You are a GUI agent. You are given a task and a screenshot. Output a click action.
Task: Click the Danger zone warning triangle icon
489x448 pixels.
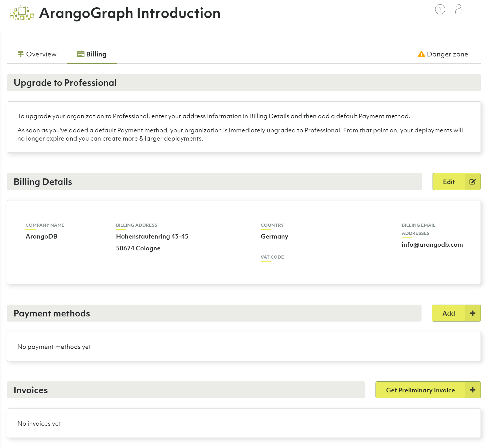[421, 54]
